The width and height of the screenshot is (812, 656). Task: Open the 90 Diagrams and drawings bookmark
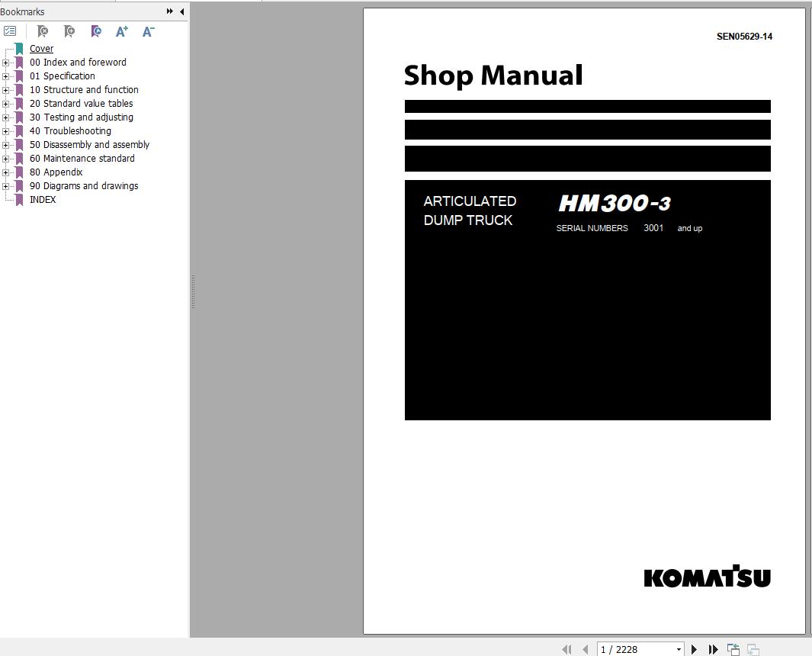point(84,186)
